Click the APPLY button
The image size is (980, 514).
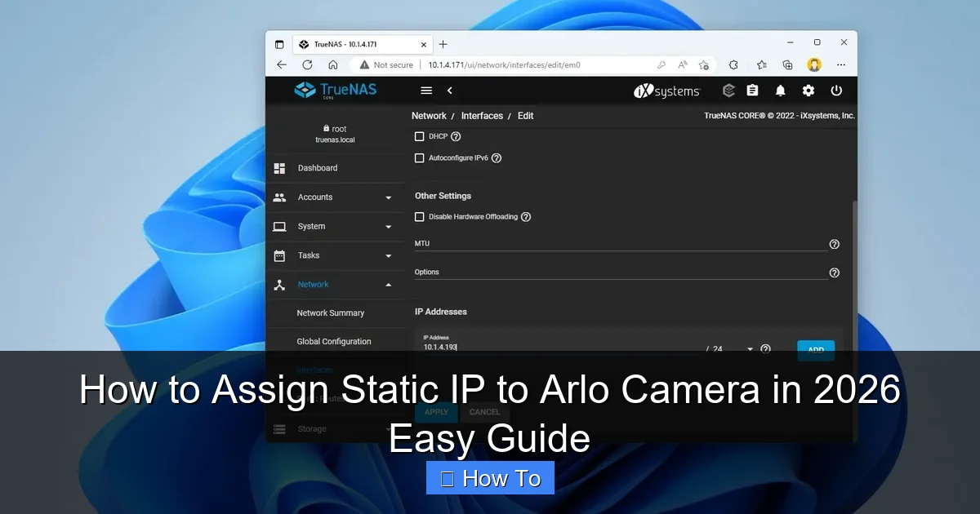tap(436, 412)
